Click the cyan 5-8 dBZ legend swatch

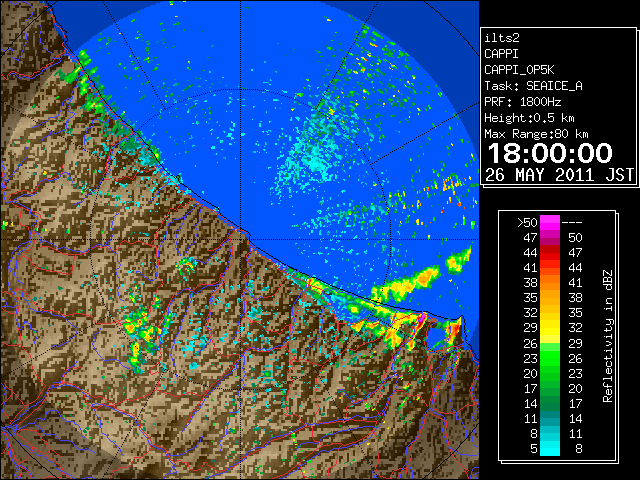click(x=550, y=448)
